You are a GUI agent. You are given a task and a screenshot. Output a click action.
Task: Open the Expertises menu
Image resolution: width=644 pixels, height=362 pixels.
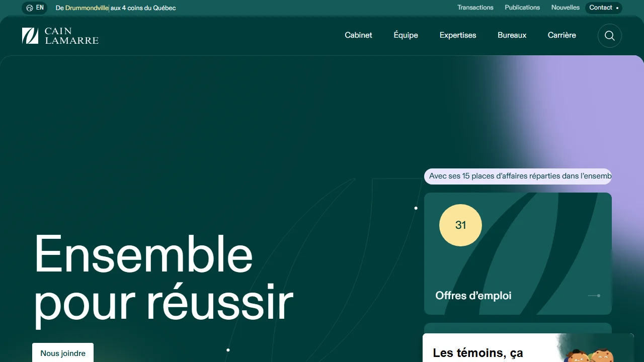pos(458,35)
